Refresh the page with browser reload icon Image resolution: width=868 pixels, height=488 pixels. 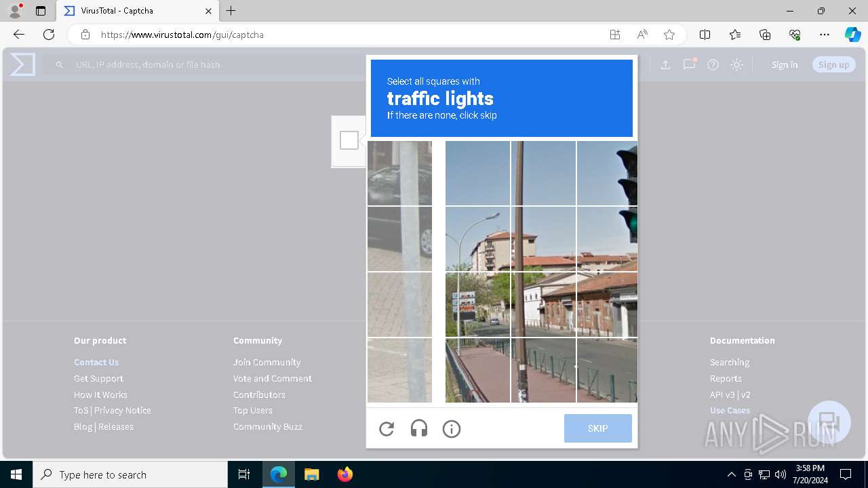tap(49, 35)
